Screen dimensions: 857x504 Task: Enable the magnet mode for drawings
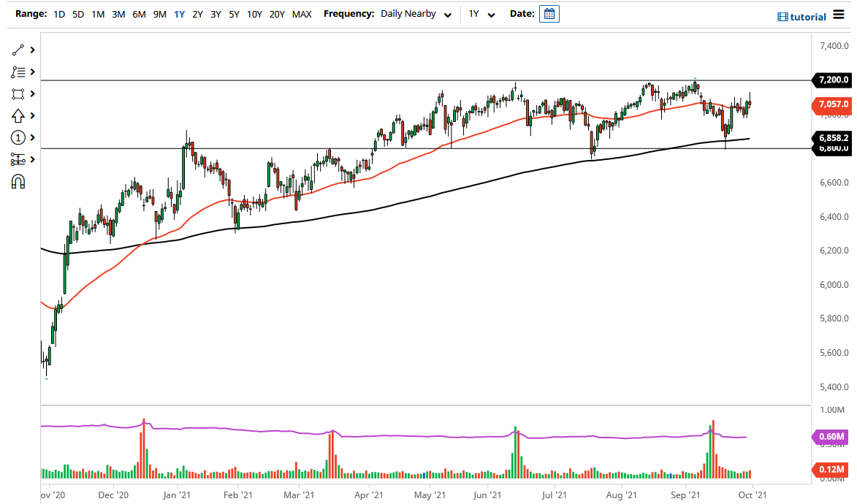tap(18, 181)
